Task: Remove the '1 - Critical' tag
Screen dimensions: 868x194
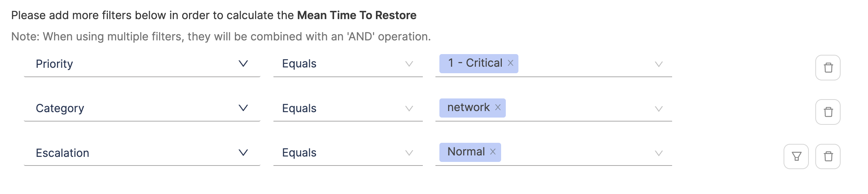Action: tap(510, 63)
